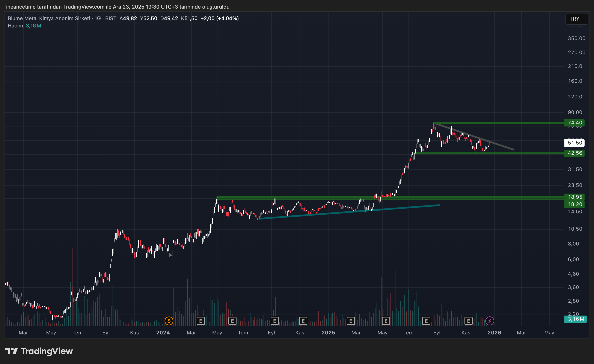
Task: Click the E earnings marker near Kas 2024
Action: click(303, 321)
